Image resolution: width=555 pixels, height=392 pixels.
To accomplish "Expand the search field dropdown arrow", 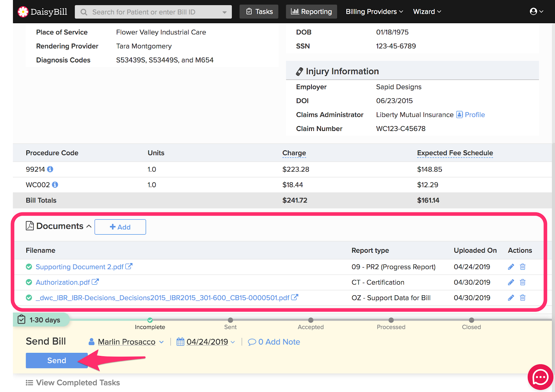I will (225, 12).
